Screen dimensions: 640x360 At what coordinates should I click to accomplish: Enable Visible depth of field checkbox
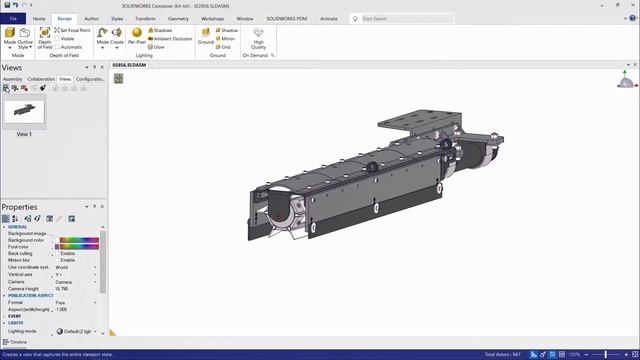tap(57, 39)
